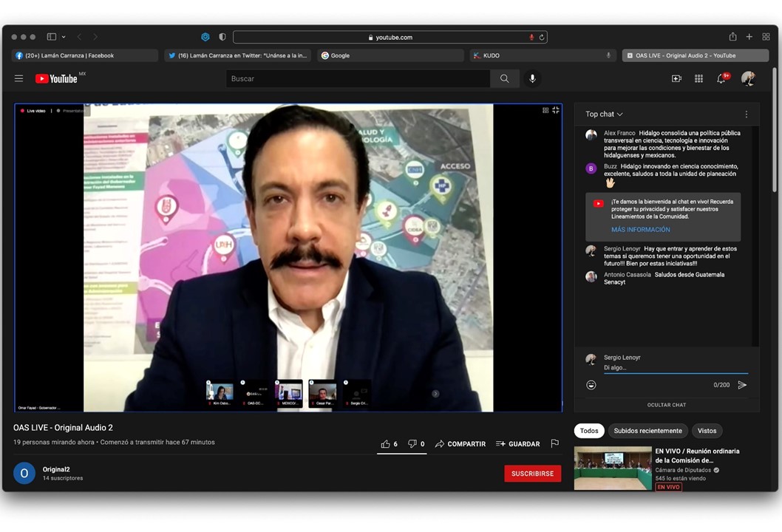Click the GUARDAR save button
Screen dimensions: 782x532
(x=517, y=444)
